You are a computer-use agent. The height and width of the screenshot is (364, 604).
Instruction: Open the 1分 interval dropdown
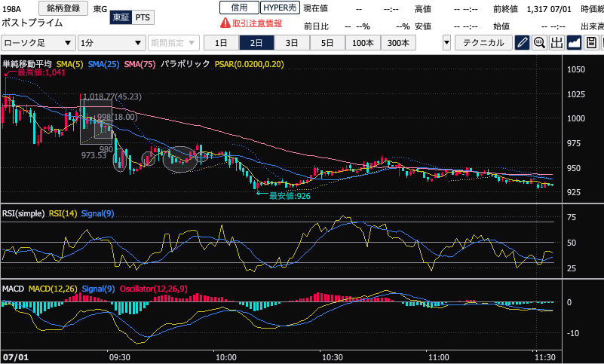(x=112, y=43)
